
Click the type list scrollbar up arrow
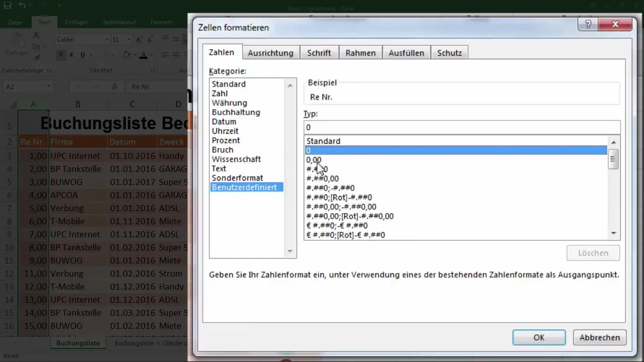click(x=613, y=142)
